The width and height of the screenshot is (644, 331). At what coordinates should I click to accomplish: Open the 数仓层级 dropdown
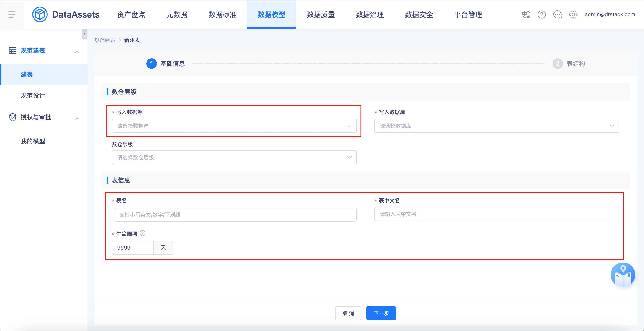point(234,157)
